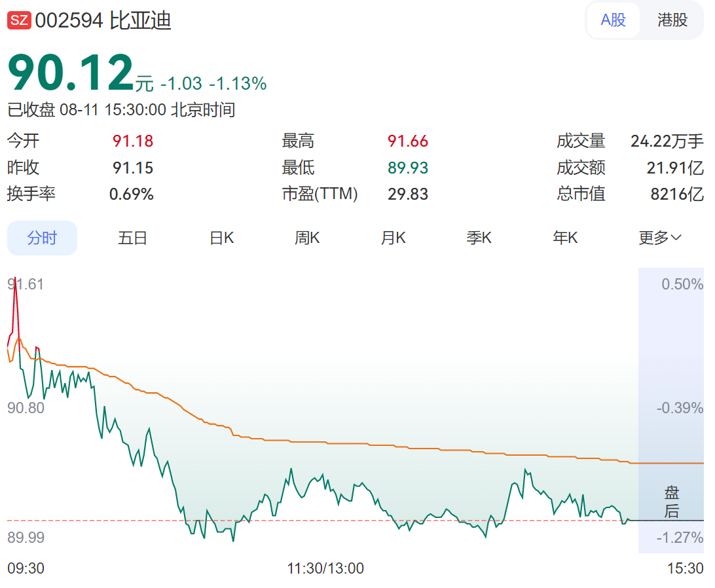Open the 月K chart tab
Viewport: 715px width, 588px height.
pos(393,238)
